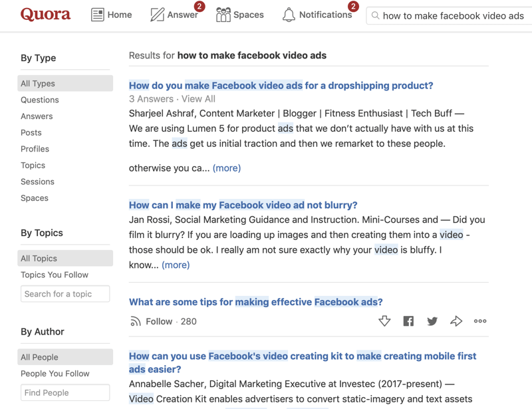Screen dimensions: 532x409
Task: Click the Answer badge showing 2
Action: pyautogui.click(x=199, y=6)
